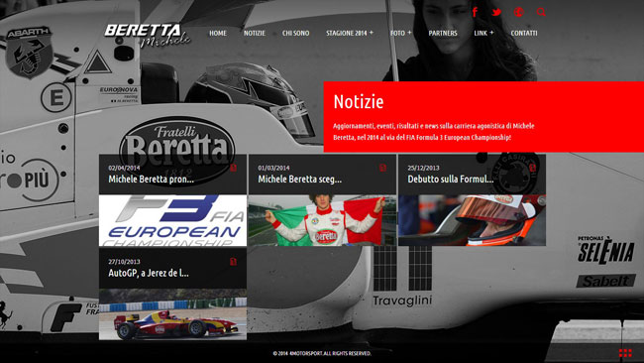Go to the Home menu item
This screenshot has width=644, height=363.
click(x=218, y=33)
